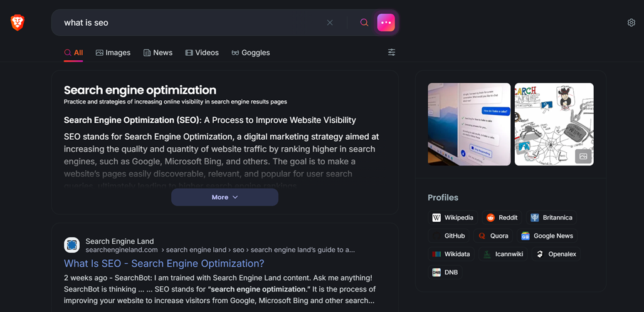The height and width of the screenshot is (312, 644).
Task: Click the Brave lion logo
Action: pyautogui.click(x=18, y=23)
